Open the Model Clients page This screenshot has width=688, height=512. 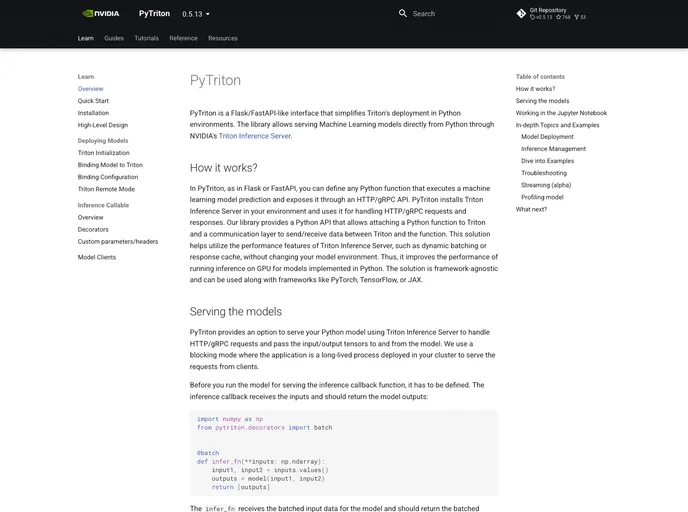[97, 257]
